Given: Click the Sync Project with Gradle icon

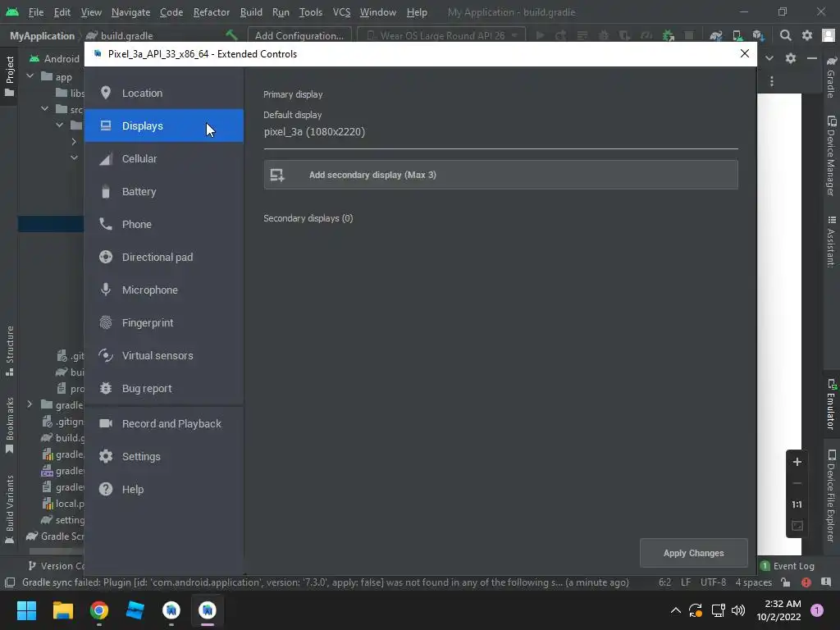Looking at the screenshot, I should point(715,35).
